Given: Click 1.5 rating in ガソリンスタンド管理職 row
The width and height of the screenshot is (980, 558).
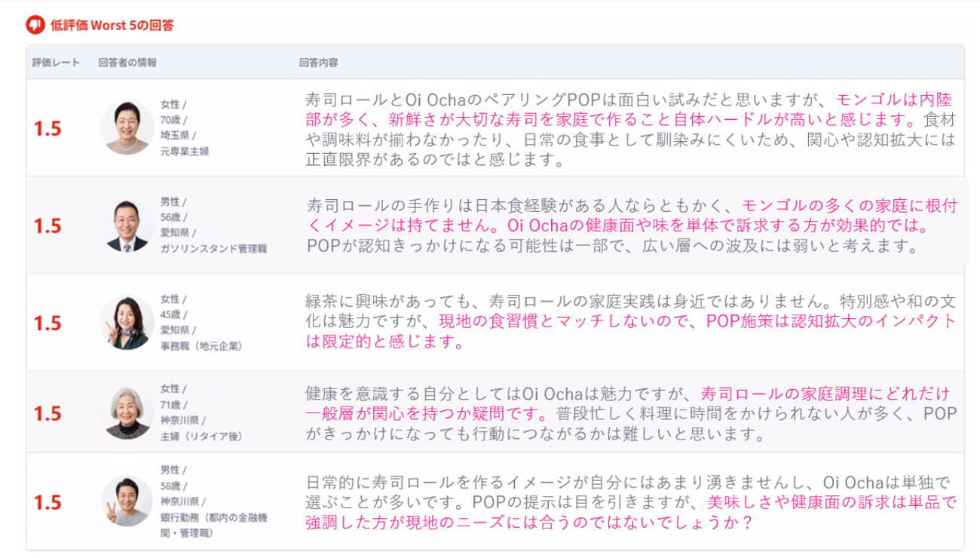Looking at the screenshot, I should pos(47,226).
